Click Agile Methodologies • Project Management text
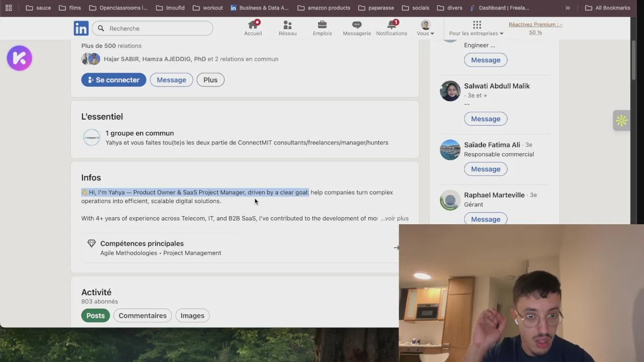 pos(160,253)
